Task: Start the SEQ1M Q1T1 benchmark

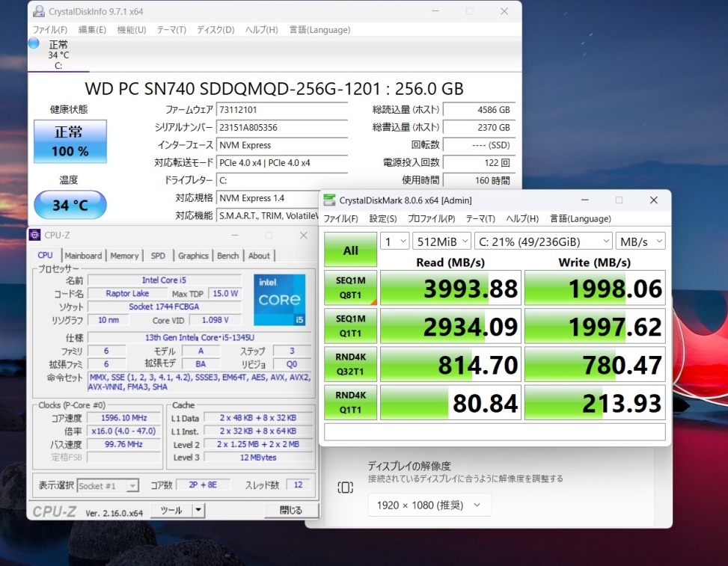Action: click(351, 326)
